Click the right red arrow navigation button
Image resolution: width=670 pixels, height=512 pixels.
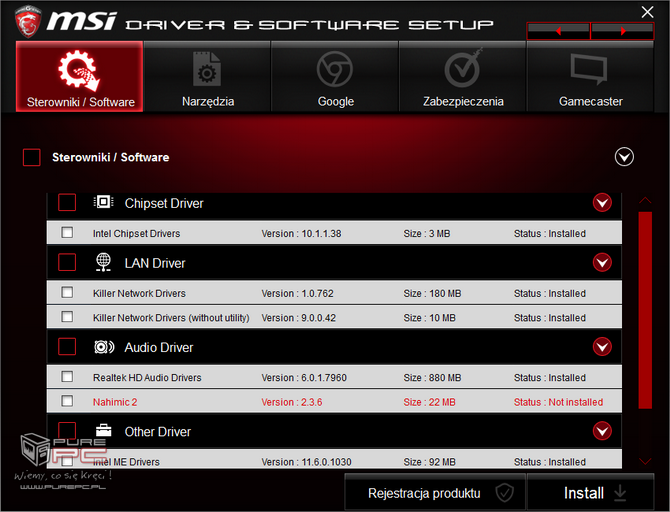[x=623, y=31]
